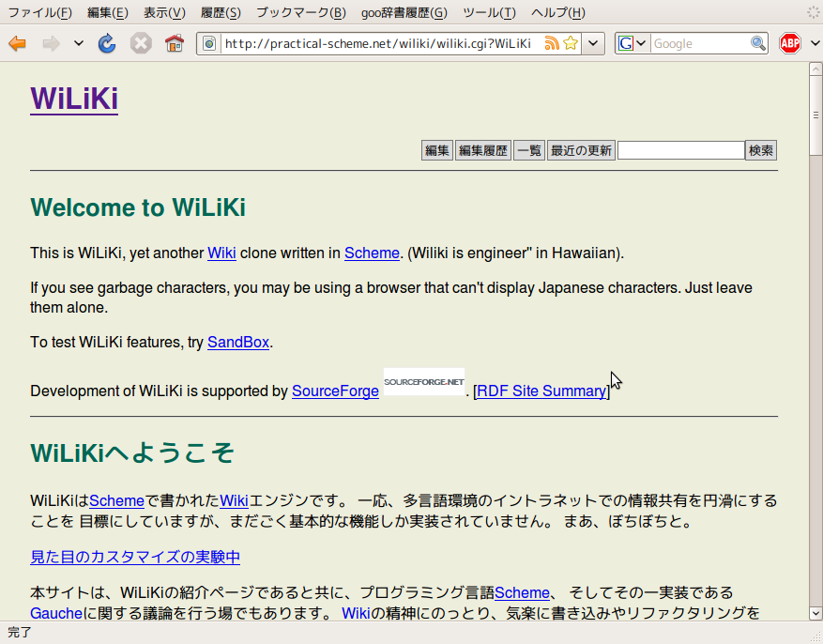Click the Scheme link after プログラミング言語
Viewport: 823px width, 644px height.
coord(522,592)
